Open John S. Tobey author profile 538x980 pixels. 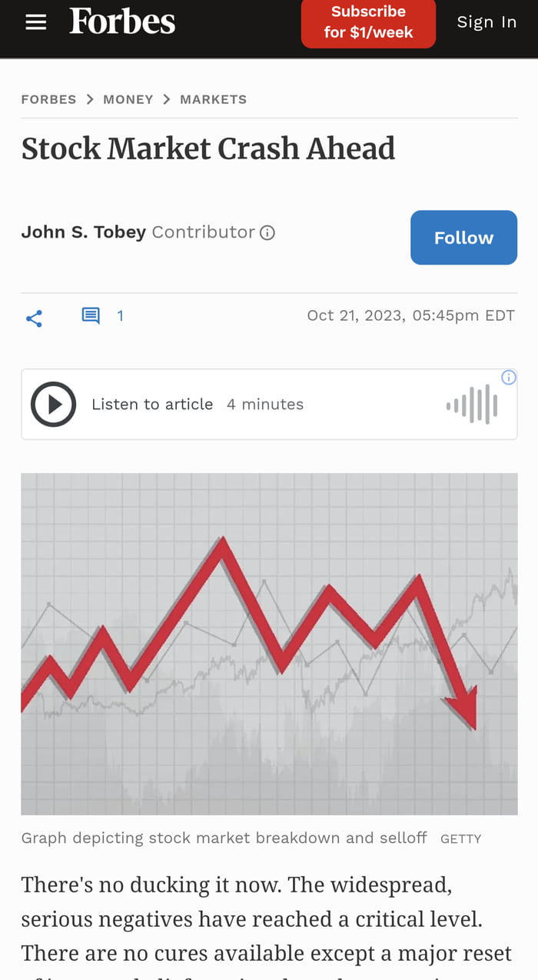pos(83,232)
